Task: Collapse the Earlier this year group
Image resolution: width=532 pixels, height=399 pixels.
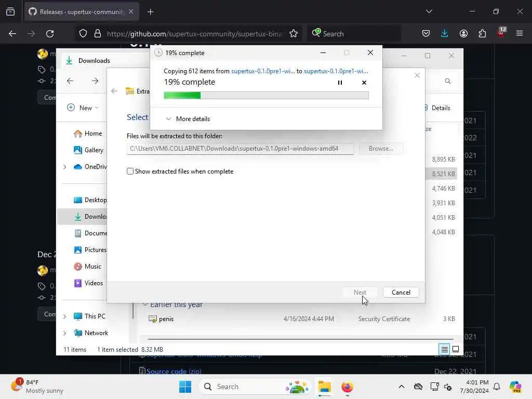Action: (x=145, y=304)
